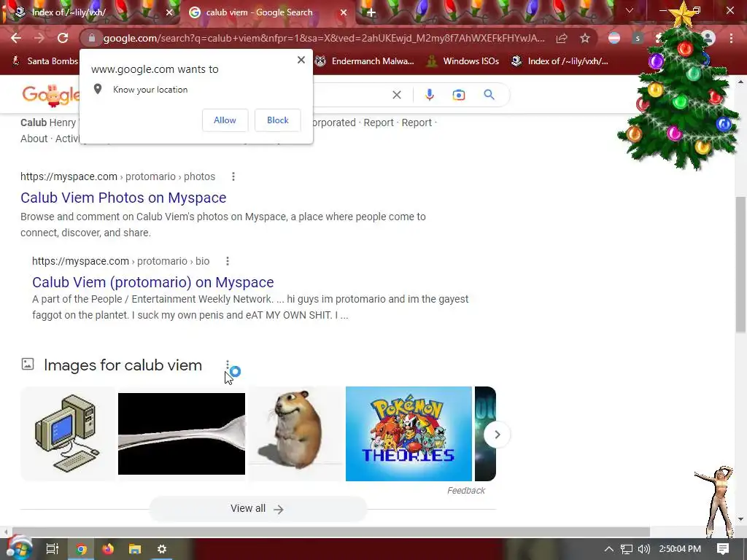Share this page using the share icon
747x560 pixels.
coord(562,38)
